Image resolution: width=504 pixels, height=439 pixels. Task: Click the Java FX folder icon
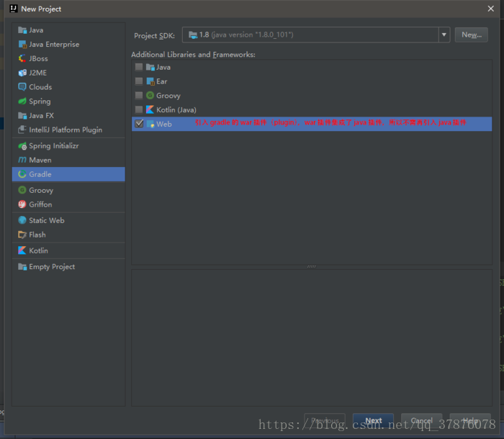point(22,116)
